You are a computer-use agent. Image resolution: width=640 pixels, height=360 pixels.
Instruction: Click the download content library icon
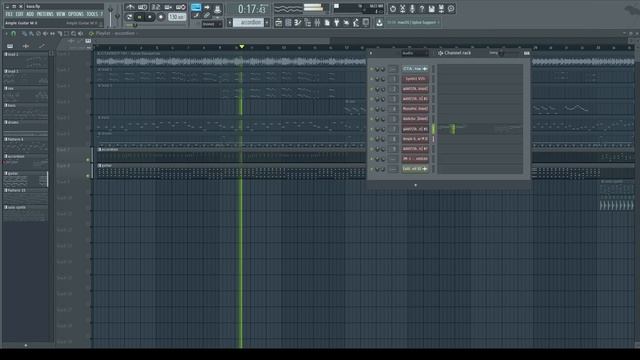pyautogui.click(x=379, y=23)
